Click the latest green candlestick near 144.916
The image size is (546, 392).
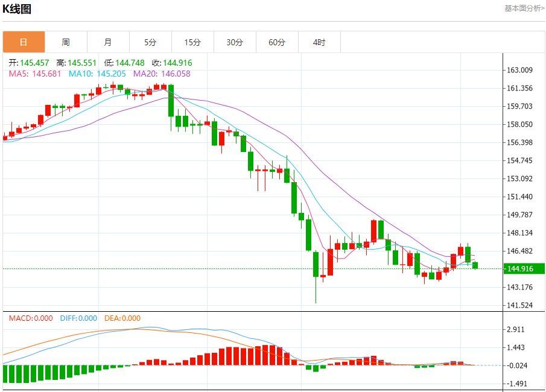click(475, 265)
